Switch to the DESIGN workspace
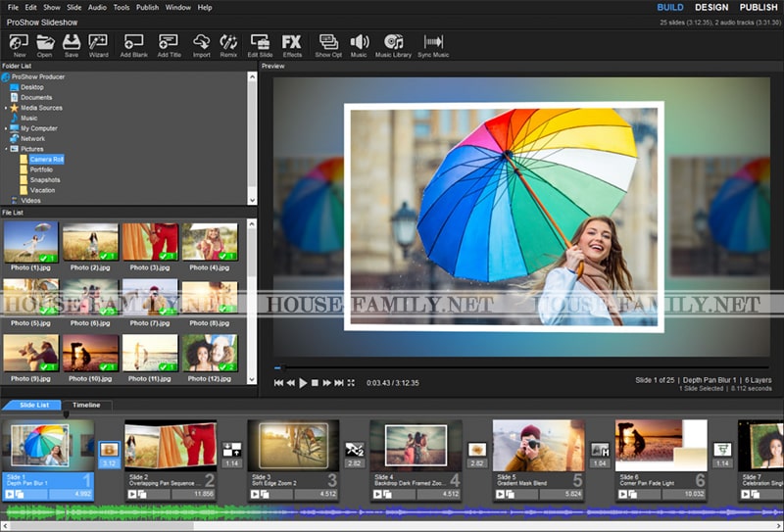This screenshot has height=532, width=784. tap(711, 8)
